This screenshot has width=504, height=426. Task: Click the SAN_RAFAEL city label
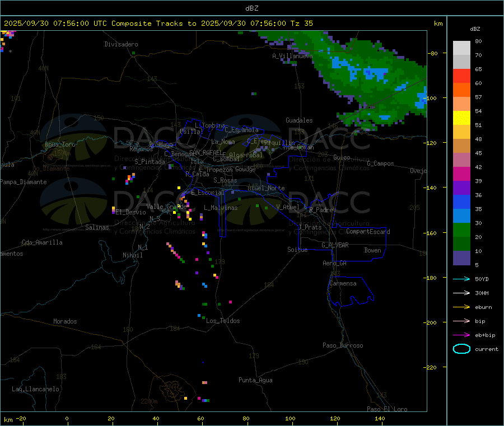(x=206, y=152)
